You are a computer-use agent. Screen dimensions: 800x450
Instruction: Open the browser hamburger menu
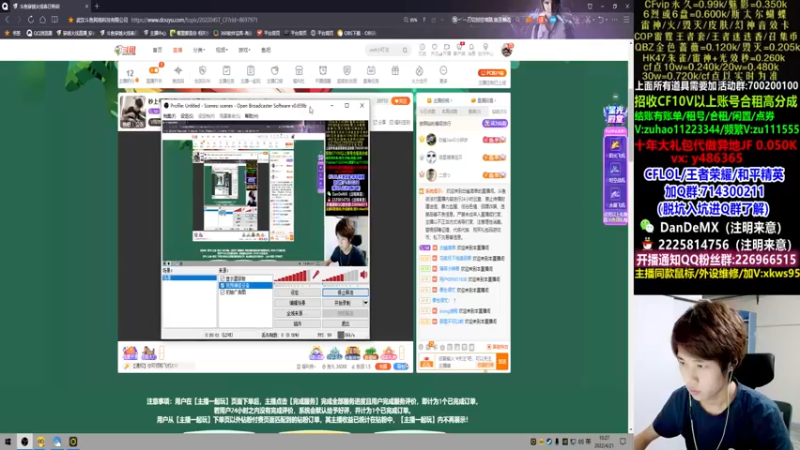click(626, 20)
